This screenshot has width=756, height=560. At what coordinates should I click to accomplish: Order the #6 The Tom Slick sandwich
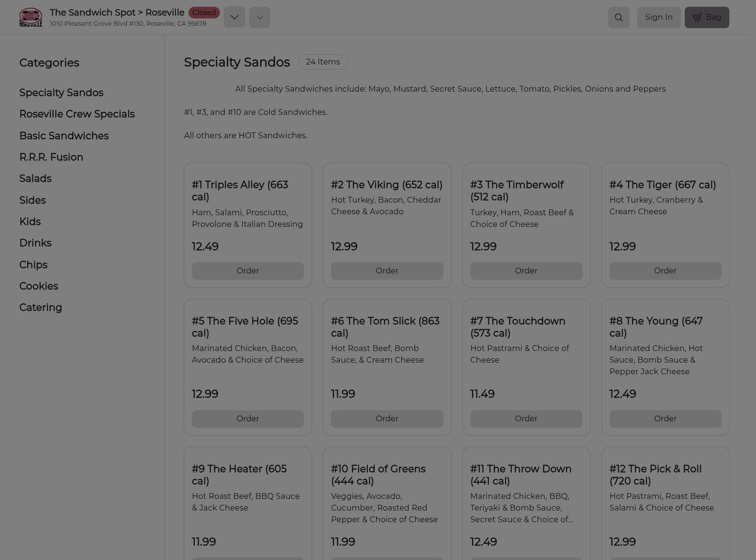[x=386, y=419]
